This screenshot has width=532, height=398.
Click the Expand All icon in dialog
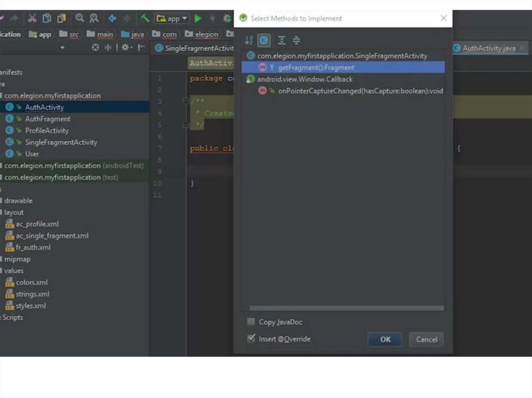coord(281,40)
